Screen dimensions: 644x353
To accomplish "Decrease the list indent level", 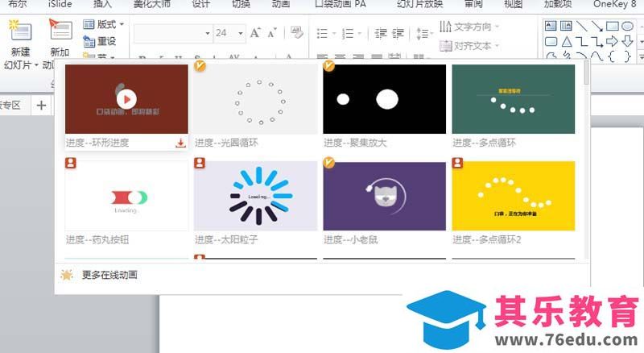I will click(381, 33).
